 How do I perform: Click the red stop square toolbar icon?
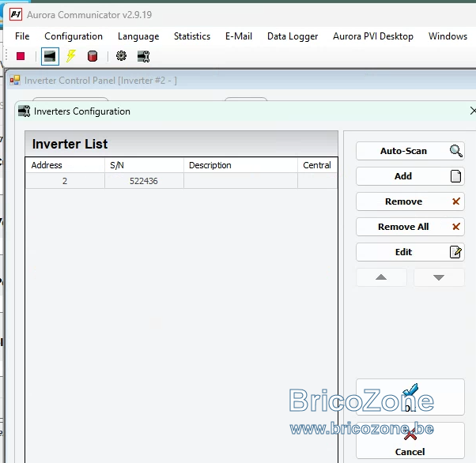[x=21, y=56]
